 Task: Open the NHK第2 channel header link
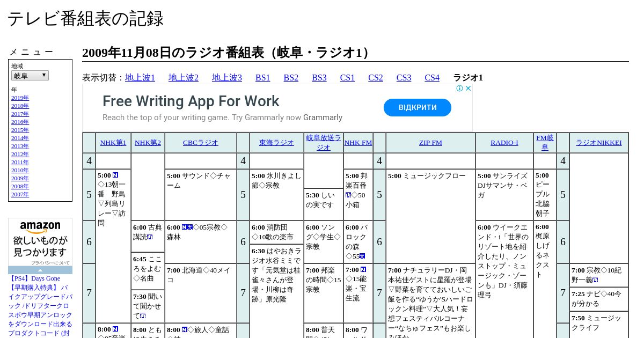[x=148, y=143]
